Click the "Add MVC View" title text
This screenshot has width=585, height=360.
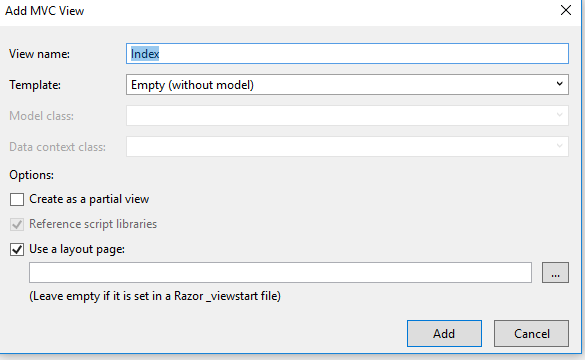(x=44, y=11)
